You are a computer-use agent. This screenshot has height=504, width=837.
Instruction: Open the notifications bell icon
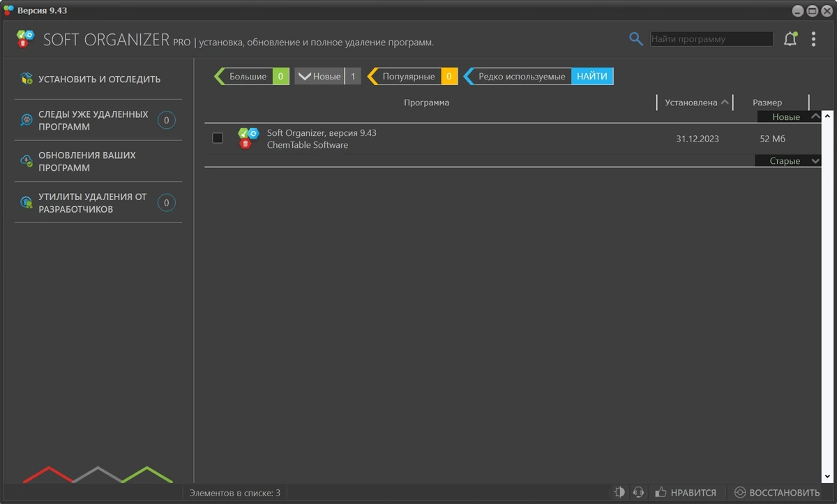(x=790, y=39)
